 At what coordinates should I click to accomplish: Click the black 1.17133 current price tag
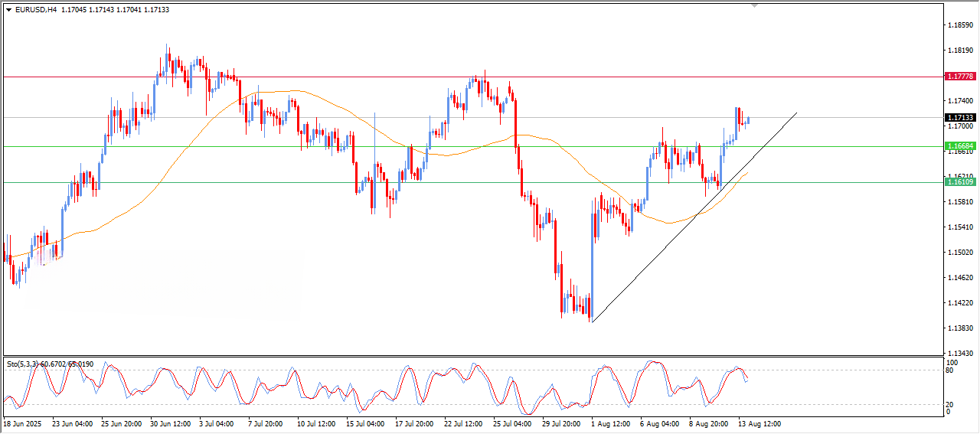pos(960,118)
